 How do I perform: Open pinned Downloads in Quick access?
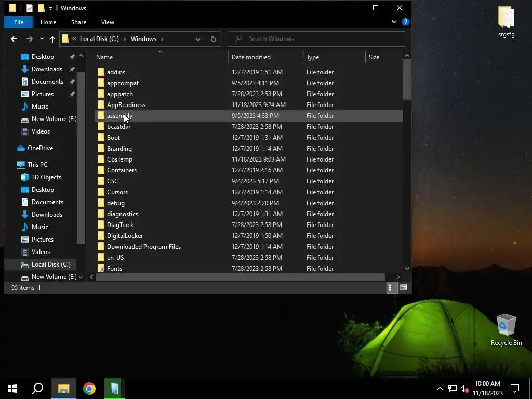point(47,69)
